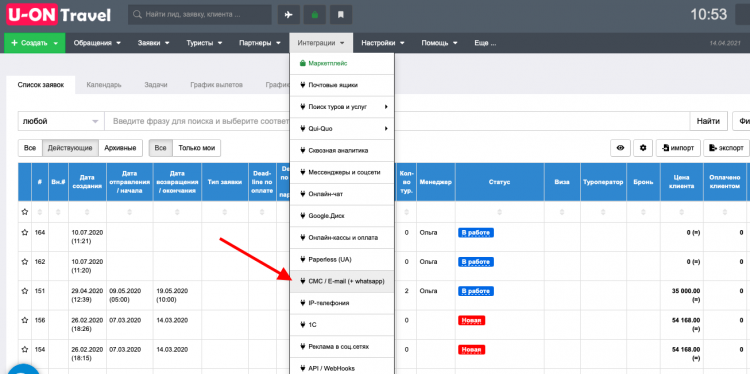Select Онлайн-чат menu item
The width and height of the screenshot is (750, 374).
pos(342,194)
